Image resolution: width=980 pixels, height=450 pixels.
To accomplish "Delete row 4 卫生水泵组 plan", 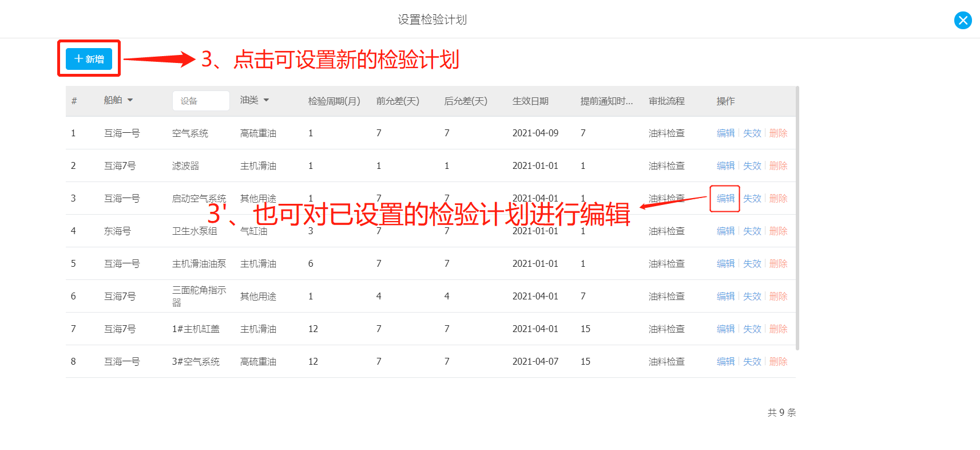I will click(778, 231).
